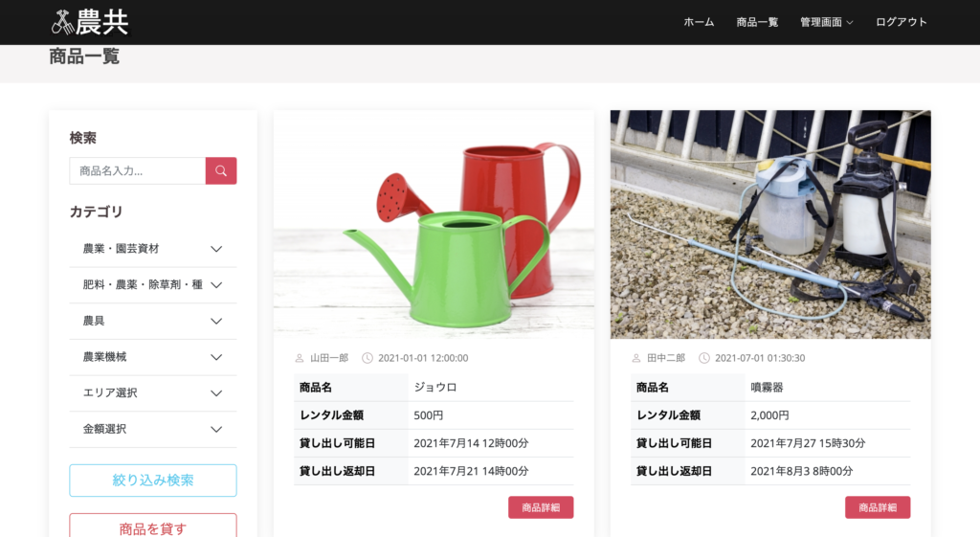The image size is (980, 537).
Task: Click the 農共 logo icon
Action: click(62, 21)
